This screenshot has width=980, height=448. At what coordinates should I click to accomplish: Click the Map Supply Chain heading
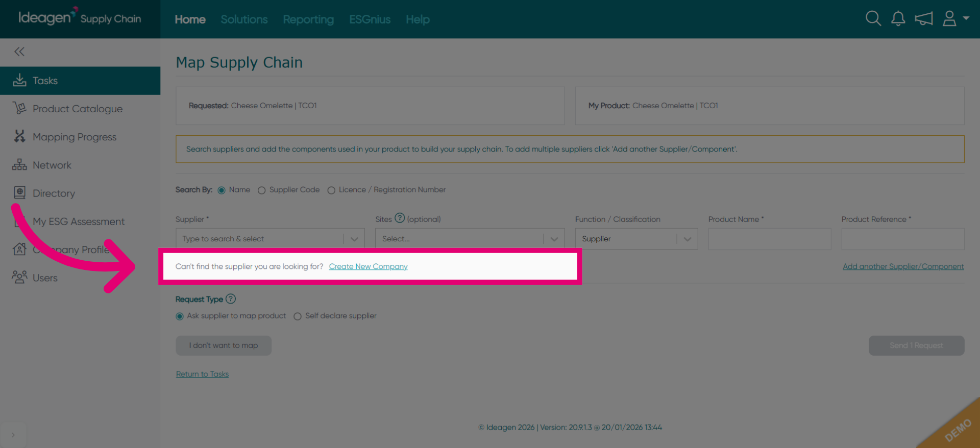pos(239,62)
